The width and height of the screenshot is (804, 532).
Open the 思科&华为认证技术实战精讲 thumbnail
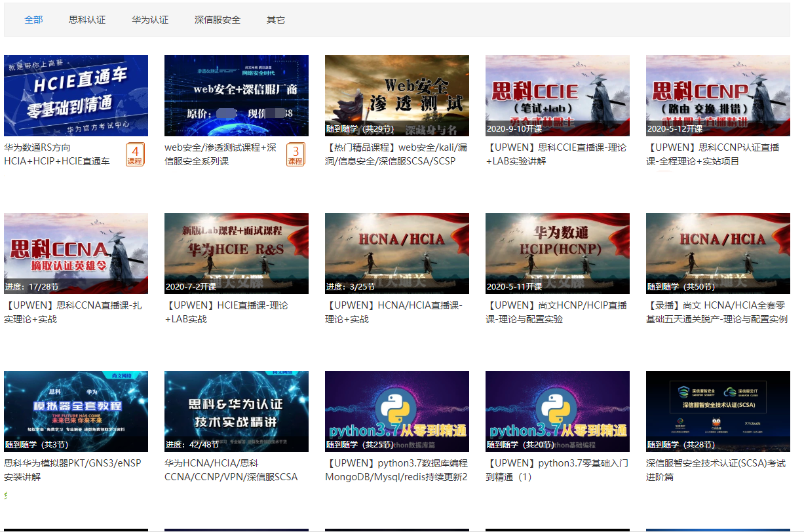click(x=237, y=411)
